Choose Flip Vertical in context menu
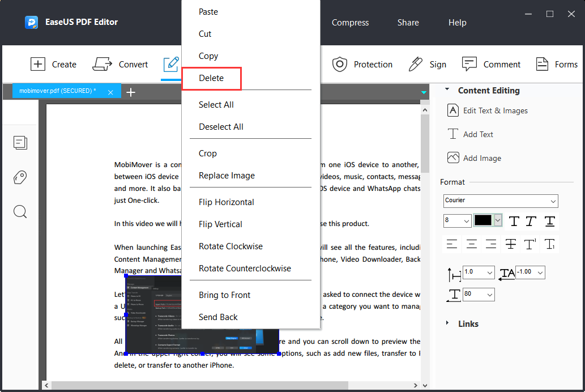Image resolution: width=585 pixels, height=392 pixels. point(251,224)
